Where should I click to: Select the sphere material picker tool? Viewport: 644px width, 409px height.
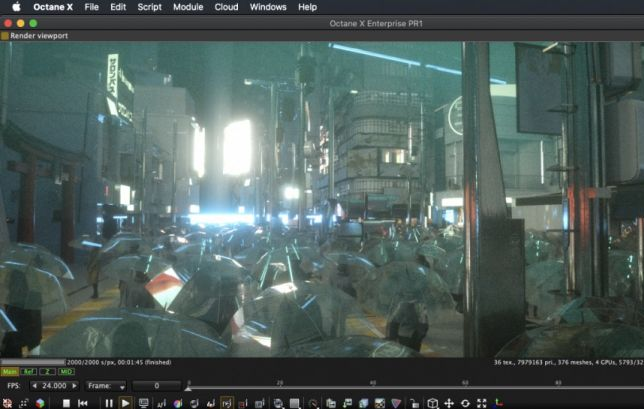tap(194, 403)
